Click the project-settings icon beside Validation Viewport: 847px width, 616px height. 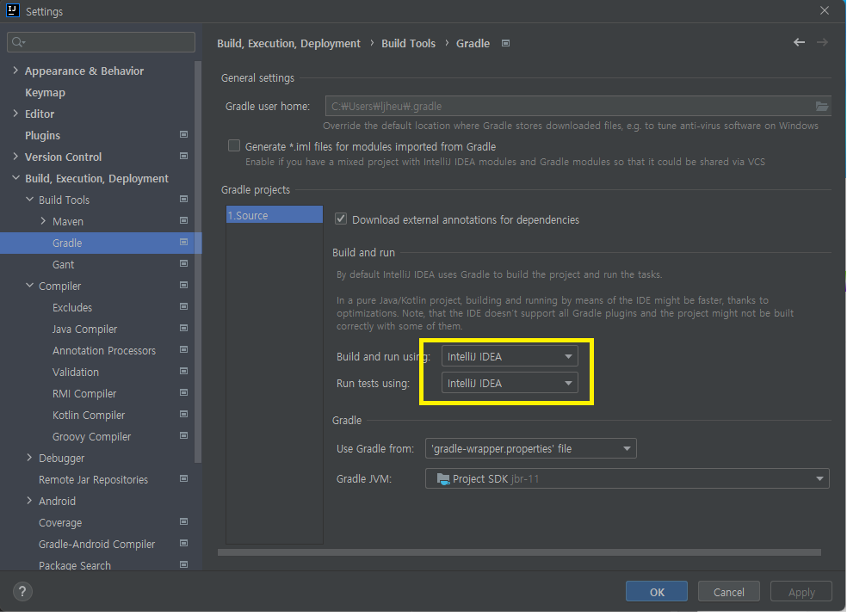tap(183, 372)
